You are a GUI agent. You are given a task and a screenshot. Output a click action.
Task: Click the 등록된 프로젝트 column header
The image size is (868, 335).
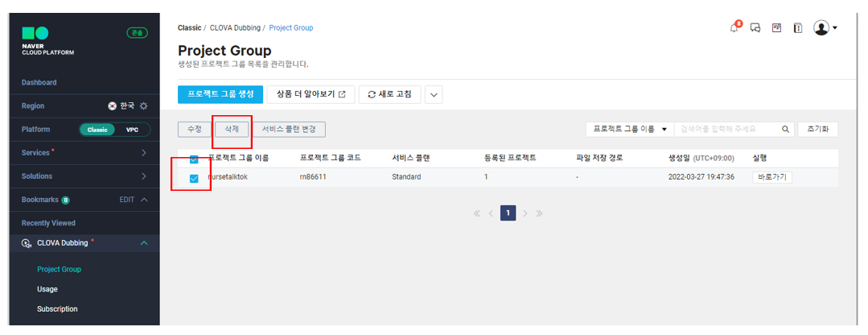(x=509, y=159)
